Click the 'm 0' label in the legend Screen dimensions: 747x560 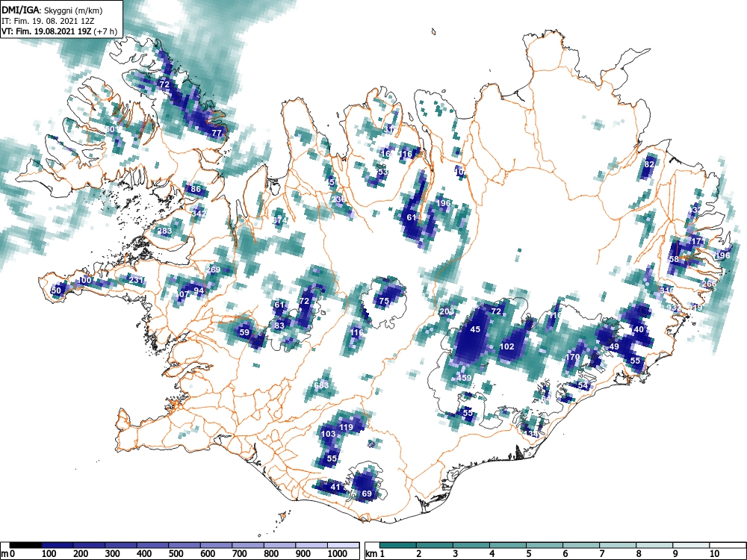point(6,554)
